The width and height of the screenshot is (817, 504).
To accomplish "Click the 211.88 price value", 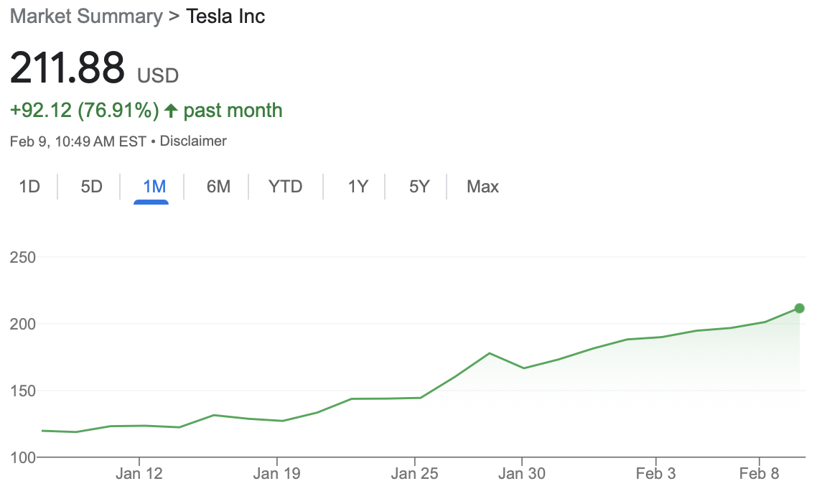I will (x=67, y=69).
